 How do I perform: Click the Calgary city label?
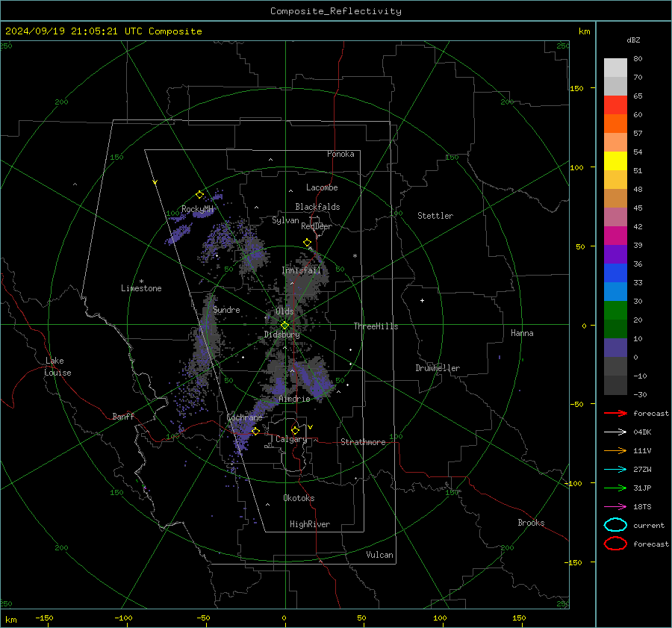click(291, 439)
